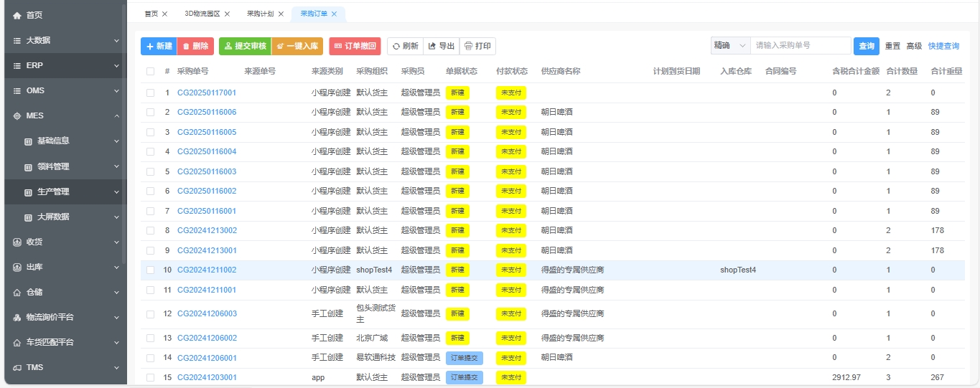Viewport: 980px width, 388px height.
Task: Switch to the 采购计划 tab
Action: [260, 14]
